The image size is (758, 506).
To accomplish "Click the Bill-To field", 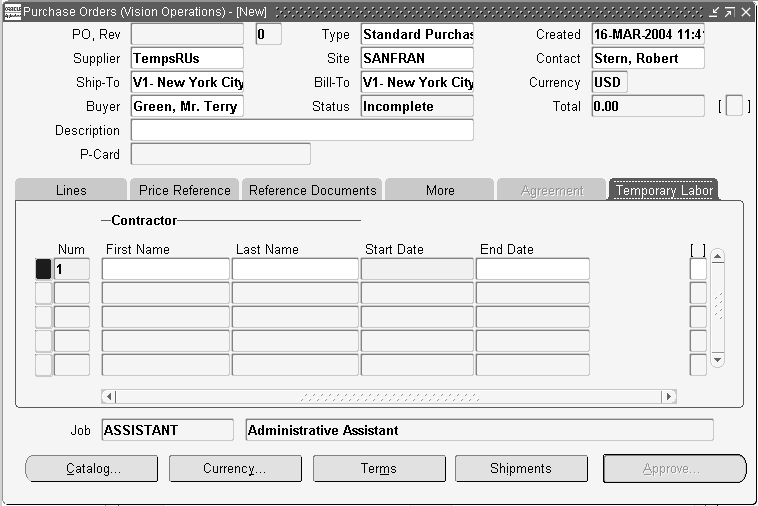I will point(417,82).
